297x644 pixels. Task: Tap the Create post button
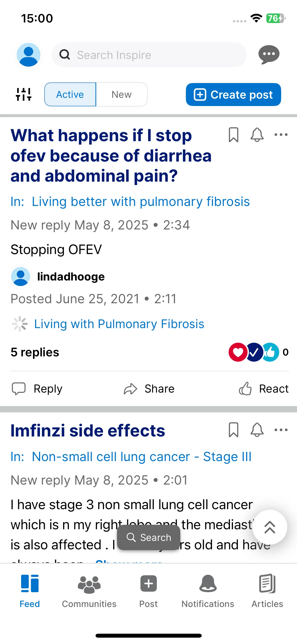tap(233, 94)
